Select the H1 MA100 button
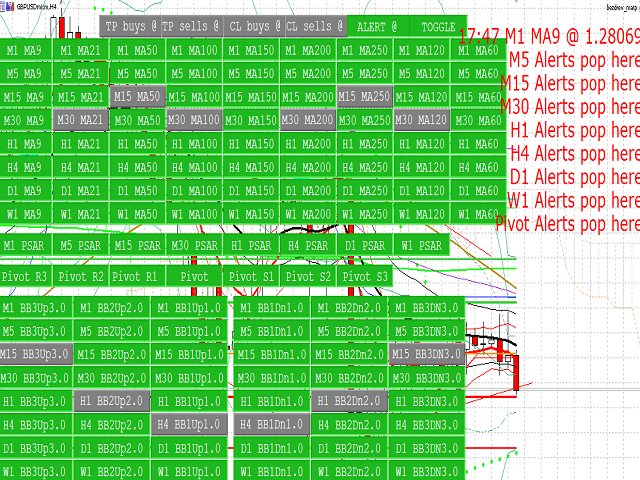The image size is (640, 480). pos(194,144)
